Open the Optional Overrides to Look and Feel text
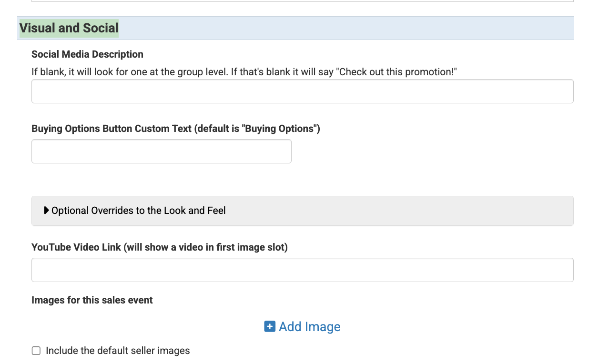 tap(138, 211)
